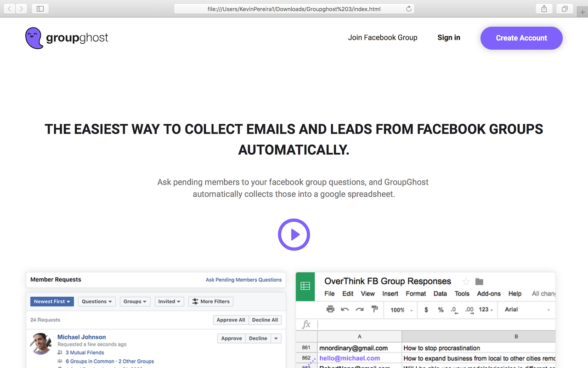This screenshot has height=368, width=588.
Task: Expand the arrow next to Michael Johnson's Decline
Action: pyautogui.click(x=276, y=339)
